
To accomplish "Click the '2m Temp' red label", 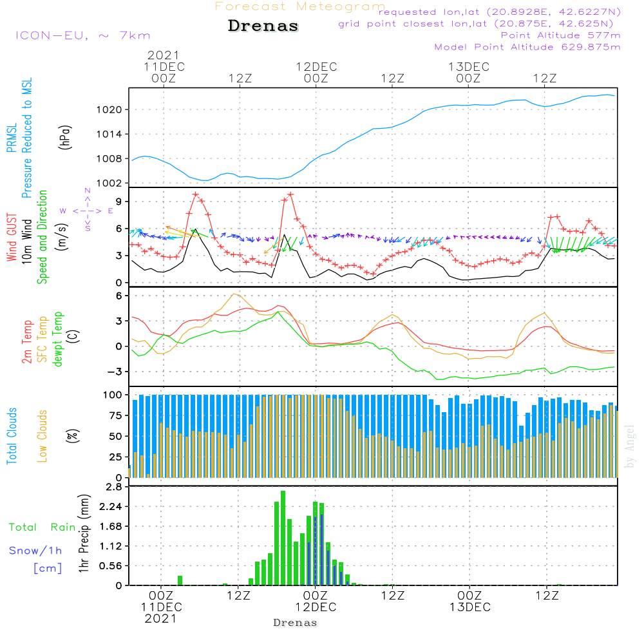I will [x=26, y=342].
